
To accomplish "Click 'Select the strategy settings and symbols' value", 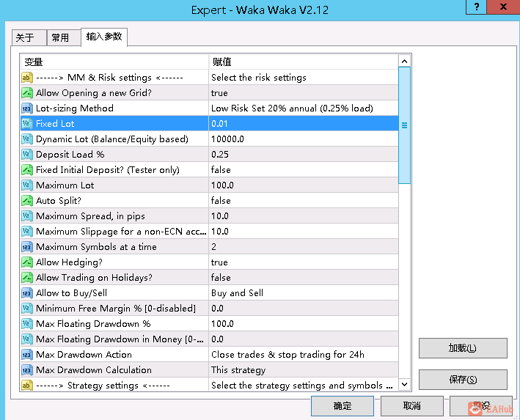I will coord(301,386).
